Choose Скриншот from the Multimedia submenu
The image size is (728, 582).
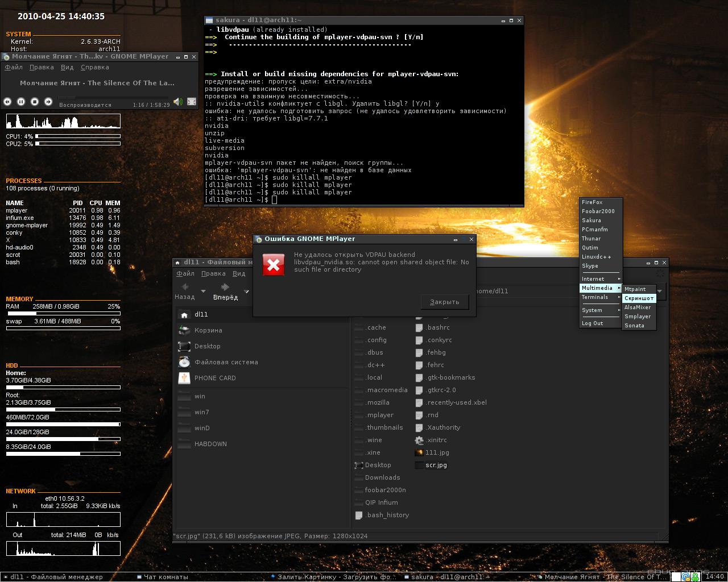pos(639,298)
